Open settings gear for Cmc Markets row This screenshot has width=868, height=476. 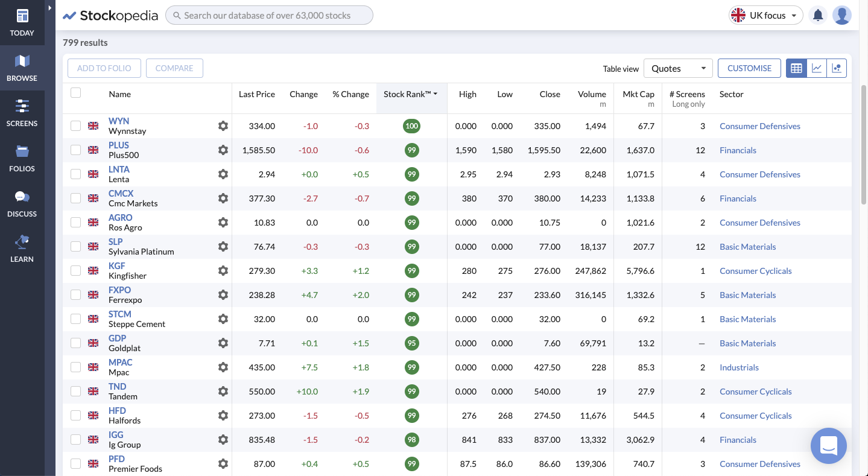[x=223, y=198]
